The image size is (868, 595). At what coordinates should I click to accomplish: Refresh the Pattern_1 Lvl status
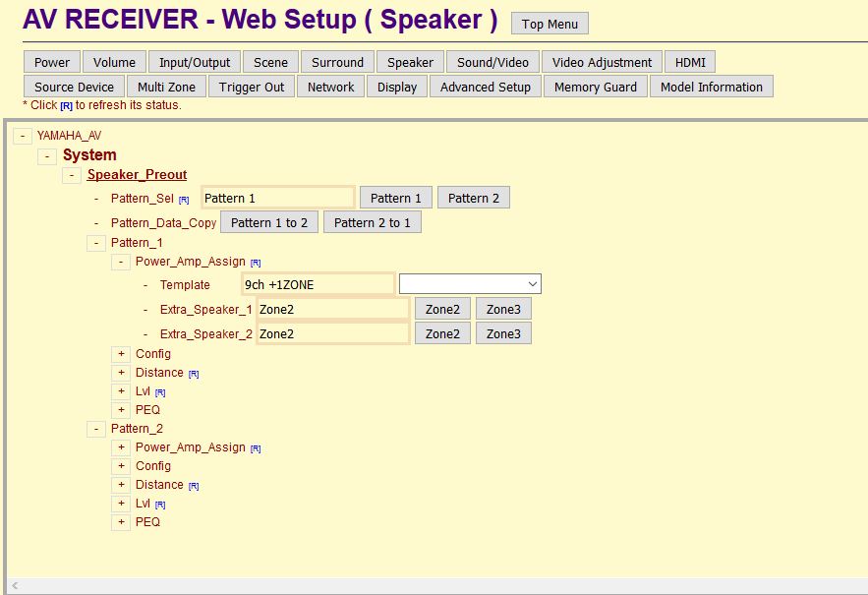(160, 392)
